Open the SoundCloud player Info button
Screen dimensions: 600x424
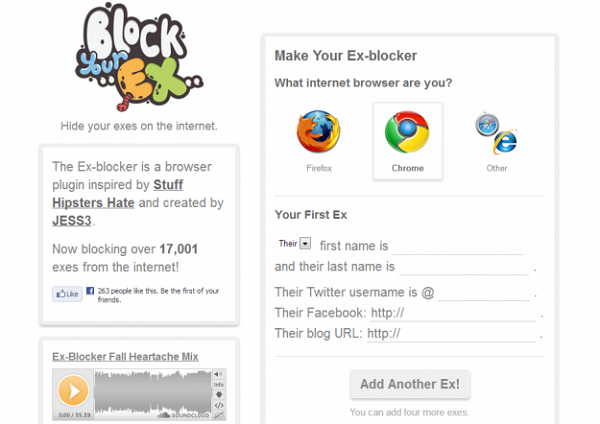pos(219,384)
